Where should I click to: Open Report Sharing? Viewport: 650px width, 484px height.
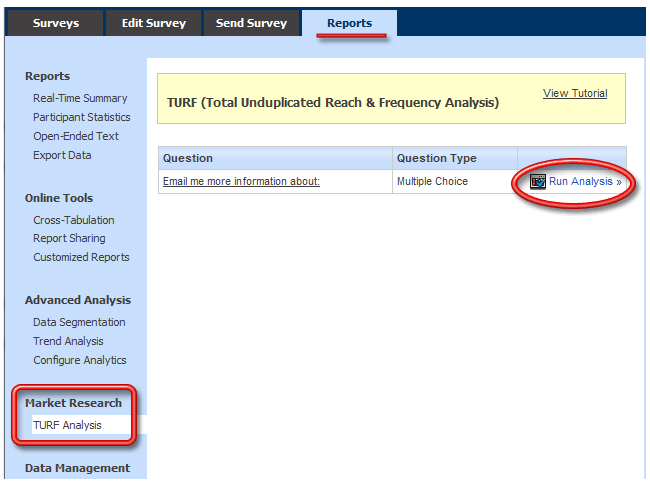(x=69, y=238)
